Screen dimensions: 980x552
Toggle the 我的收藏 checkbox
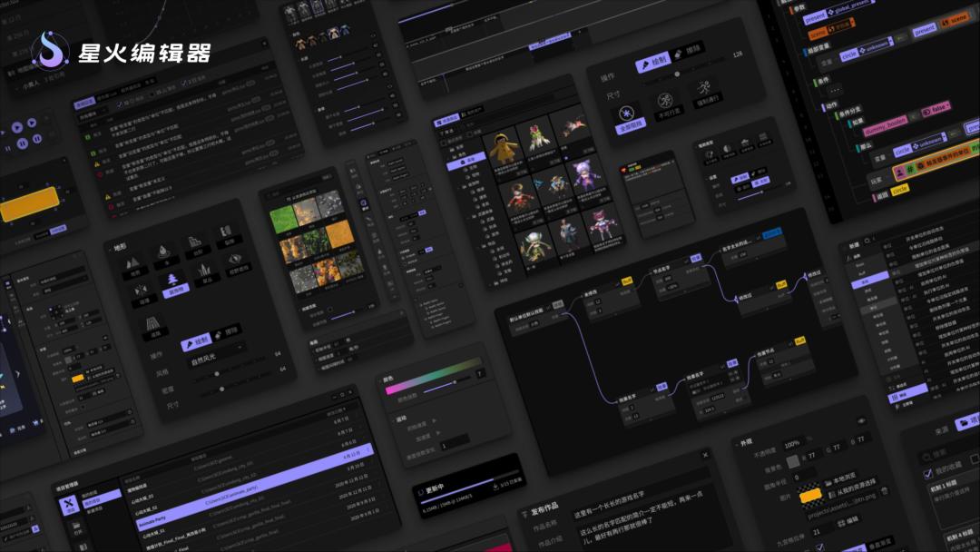[927, 474]
